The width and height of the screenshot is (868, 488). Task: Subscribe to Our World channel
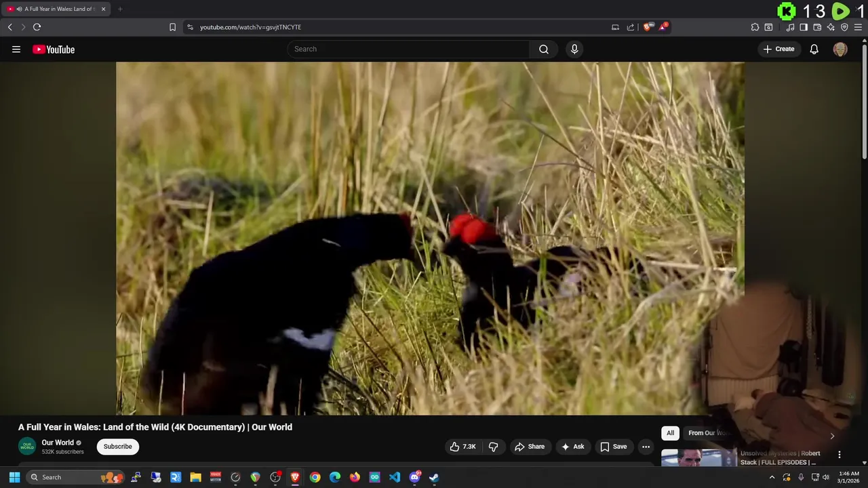[x=117, y=447]
